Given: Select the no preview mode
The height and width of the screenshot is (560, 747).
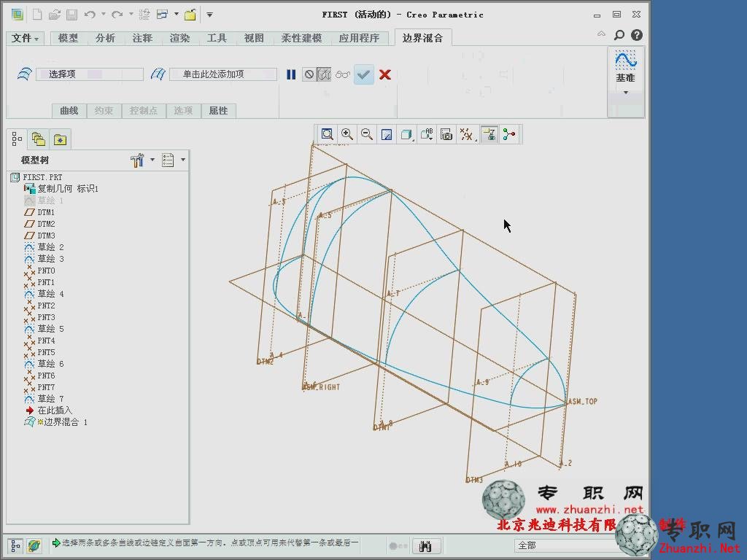Looking at the screenshot, I should [309, 74].
